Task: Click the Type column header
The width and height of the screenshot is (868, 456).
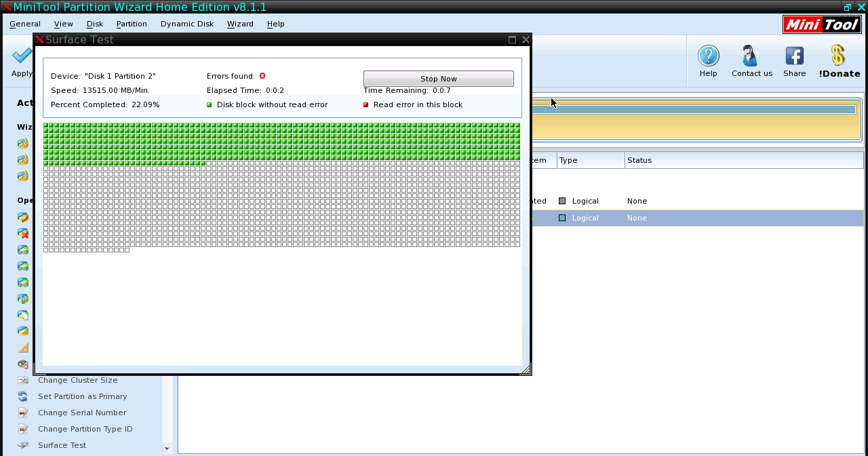Action: coord(590,160)
